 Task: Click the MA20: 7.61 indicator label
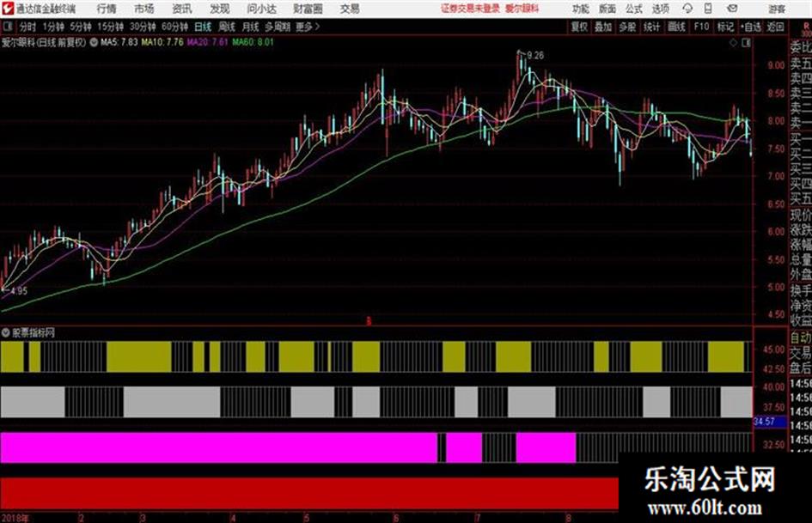[208, 42]
